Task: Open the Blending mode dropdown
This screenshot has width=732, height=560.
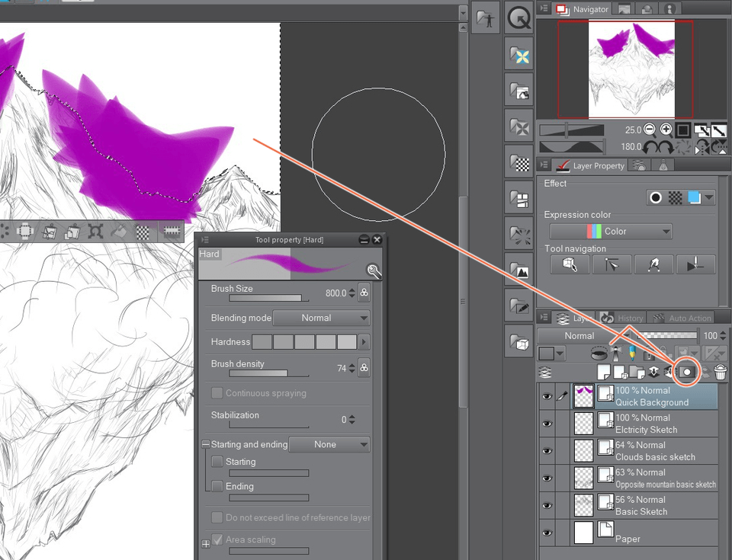Action: (x=321, y=318)
